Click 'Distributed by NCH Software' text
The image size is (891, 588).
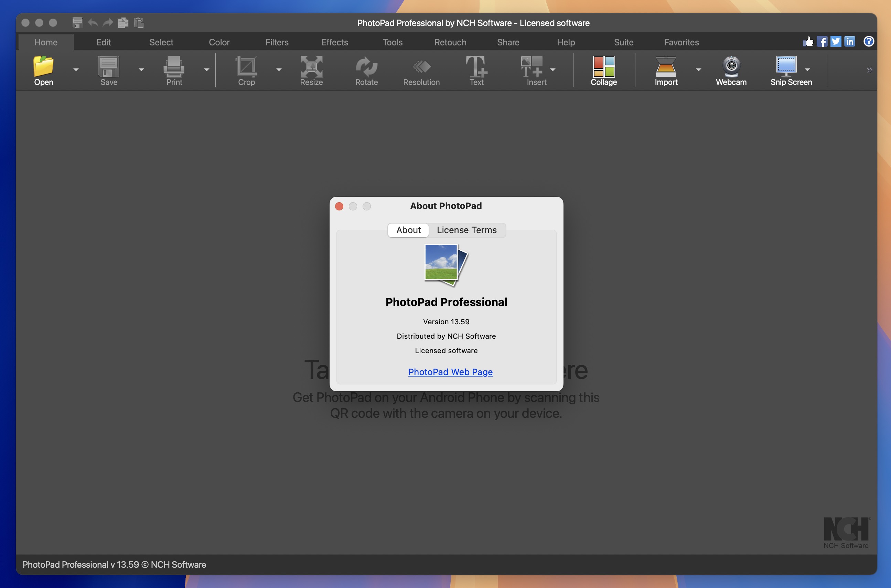446,336
